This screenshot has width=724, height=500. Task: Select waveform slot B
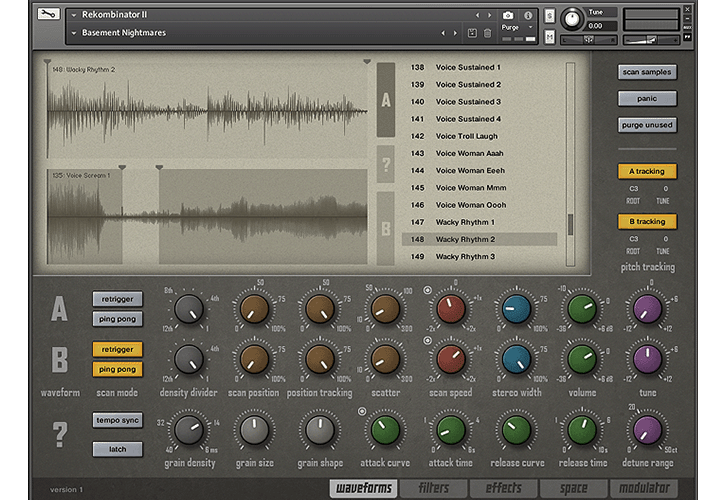pos(386,229)
